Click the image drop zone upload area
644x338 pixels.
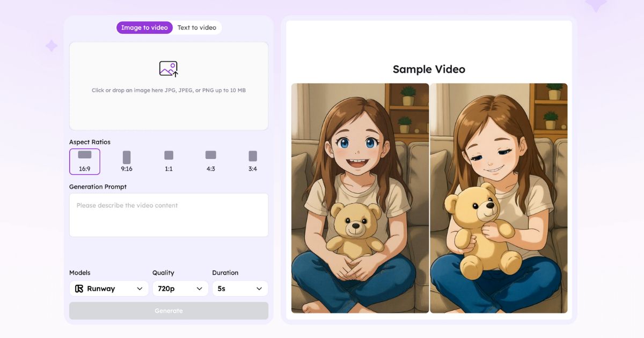(x=169, y=107)
